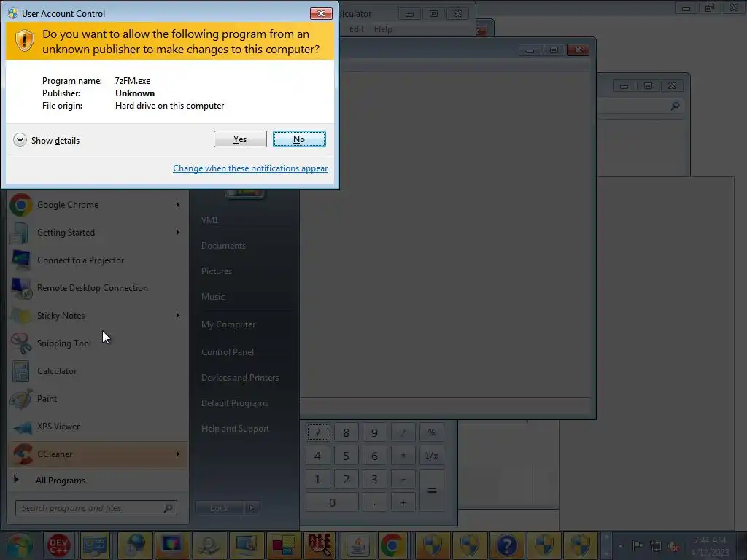The image size is (747, 560).
Task: Expand the Getting Started submenu arrow
Action: 178,233
